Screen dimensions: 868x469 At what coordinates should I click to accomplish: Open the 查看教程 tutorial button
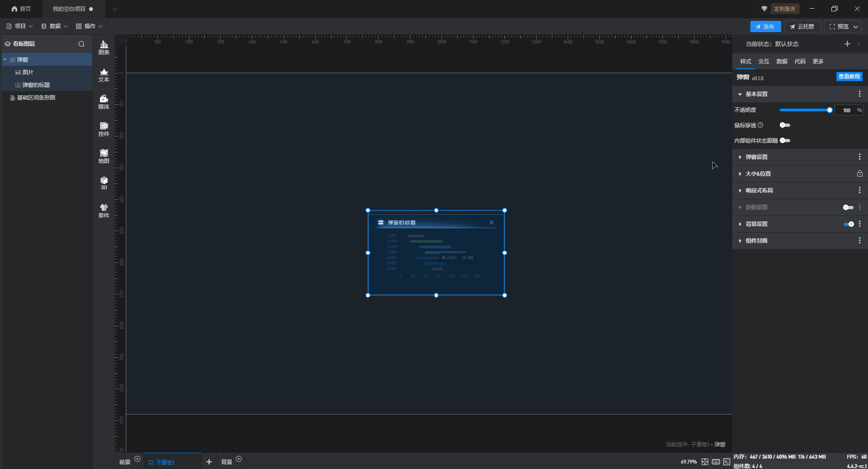click(849, 77)
